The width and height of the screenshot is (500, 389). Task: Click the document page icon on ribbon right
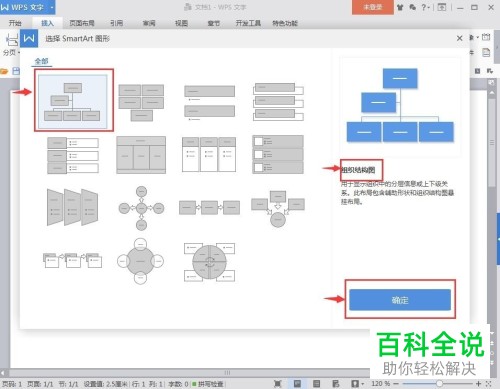pyautogui.click(x=486, y=52)
